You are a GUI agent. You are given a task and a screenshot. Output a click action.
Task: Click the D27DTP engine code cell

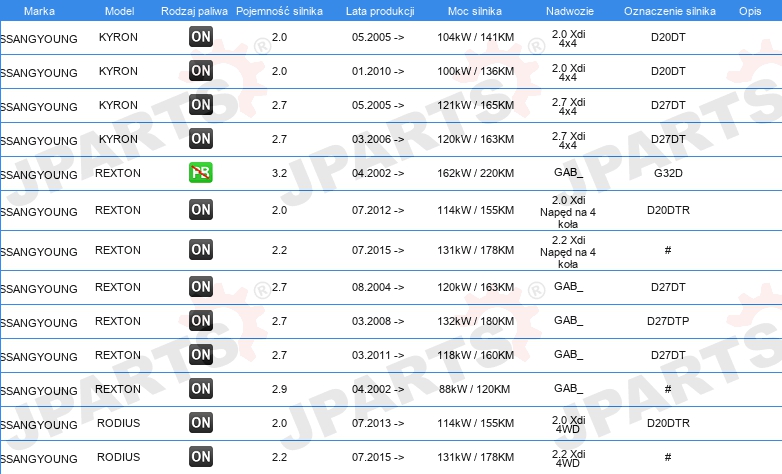pyautogui.click(x=668, y=321)
